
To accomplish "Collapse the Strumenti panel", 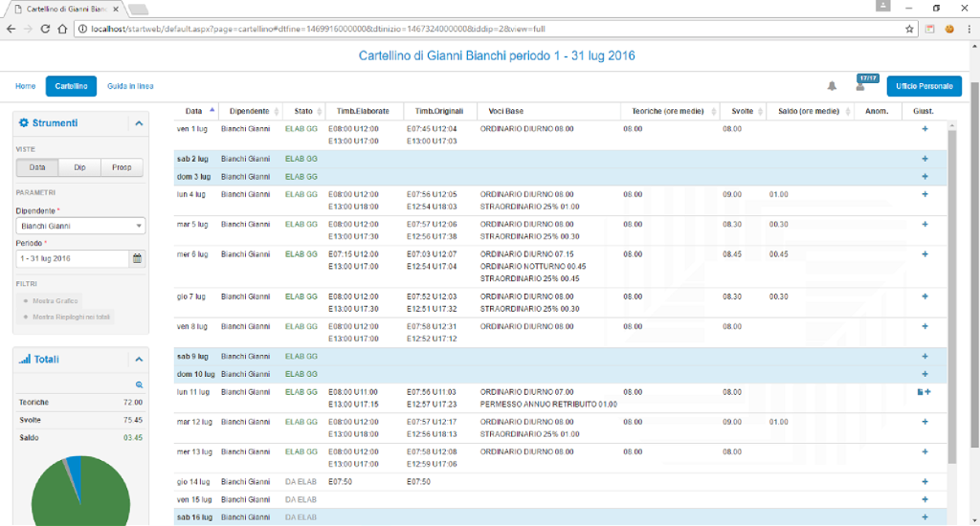I will tap(139, 123).
